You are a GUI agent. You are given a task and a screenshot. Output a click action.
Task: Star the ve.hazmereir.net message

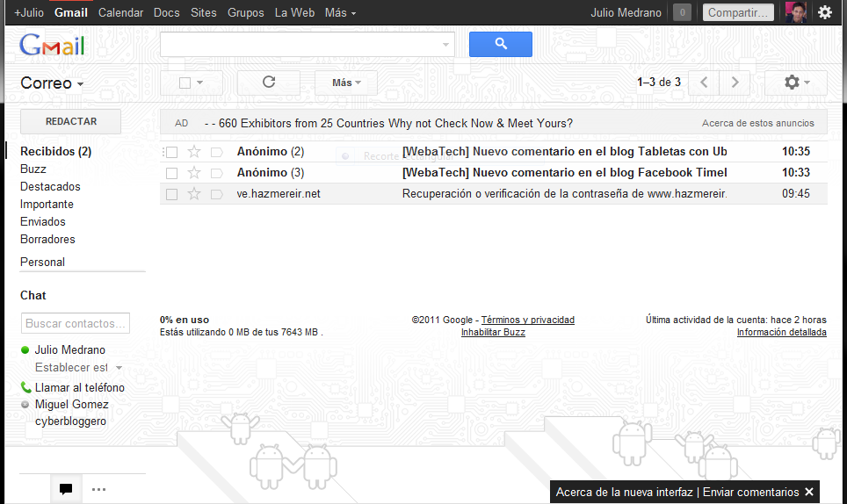[194, 194]
